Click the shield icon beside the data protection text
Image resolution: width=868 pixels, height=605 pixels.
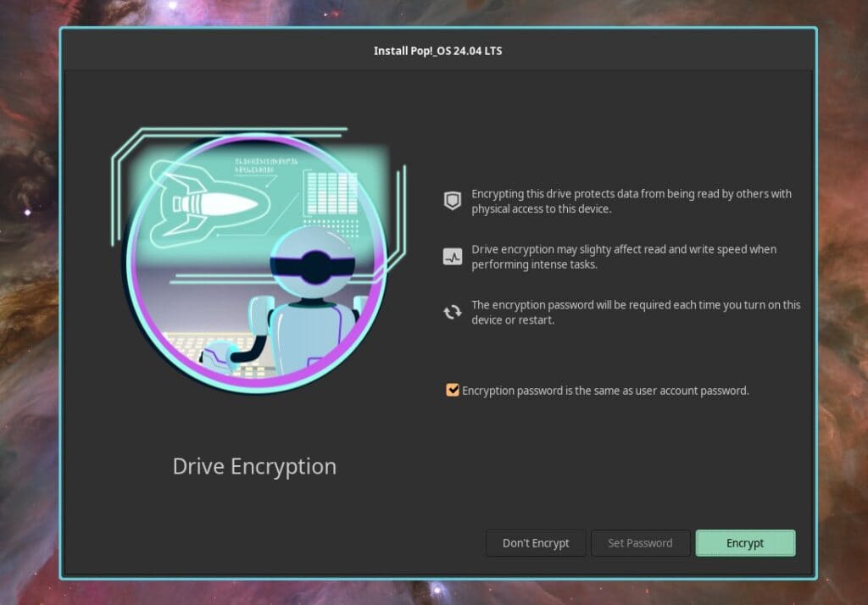click(x=451, y=200)
